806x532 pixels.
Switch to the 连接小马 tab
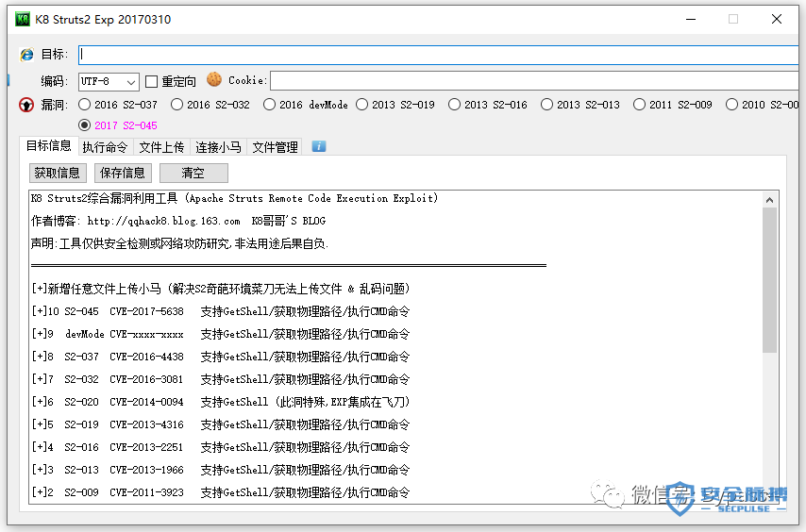218,147
